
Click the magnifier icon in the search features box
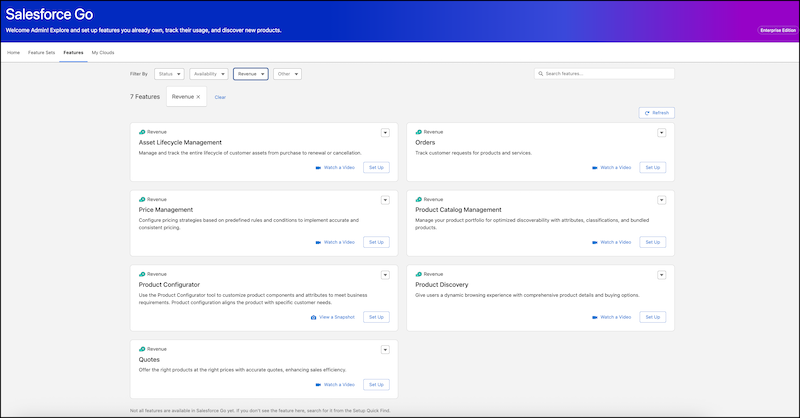[x=541, y=74]
